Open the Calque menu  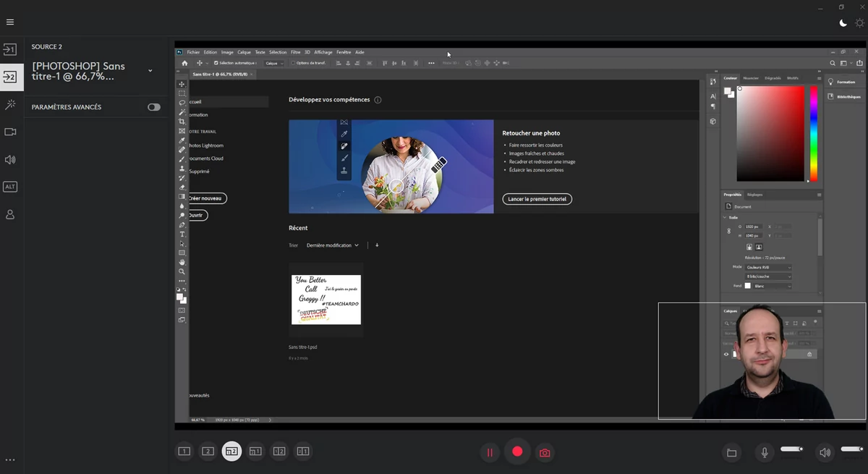(x=244, y=52)
